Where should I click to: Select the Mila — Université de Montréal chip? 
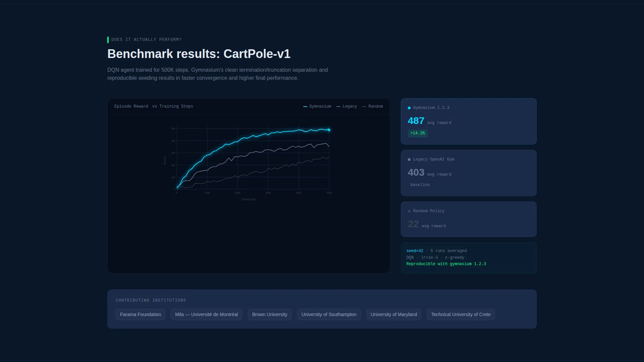(x=206, y=314)
